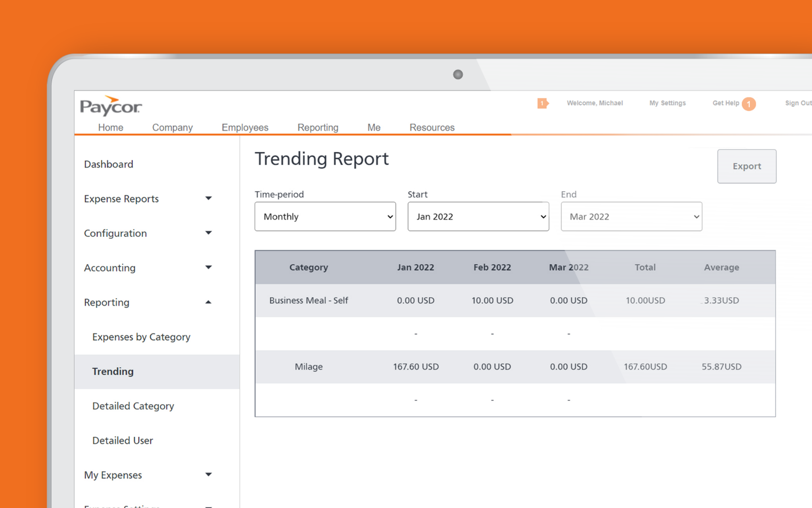Select Configuration in the sidebar
812x508 pixels.
(x=115, y=233)
